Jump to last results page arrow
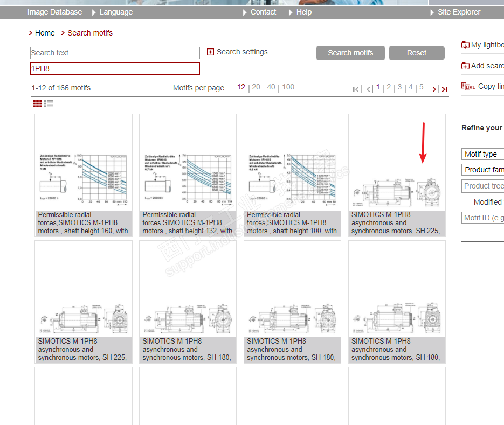This screenshot has width=504, height=425. [445, 89]
